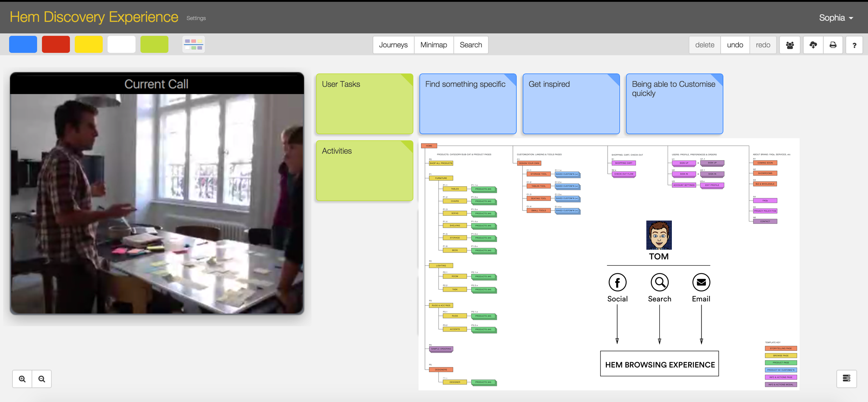Click the Facebook Social icon under Tom
Image resolution: width=868 pixels, height=402 pixels.
pos(617,283)
